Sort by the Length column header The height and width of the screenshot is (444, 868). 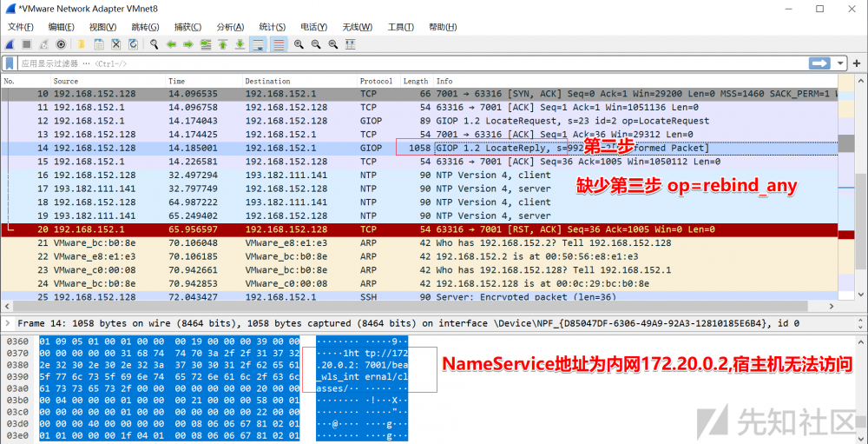417,81
